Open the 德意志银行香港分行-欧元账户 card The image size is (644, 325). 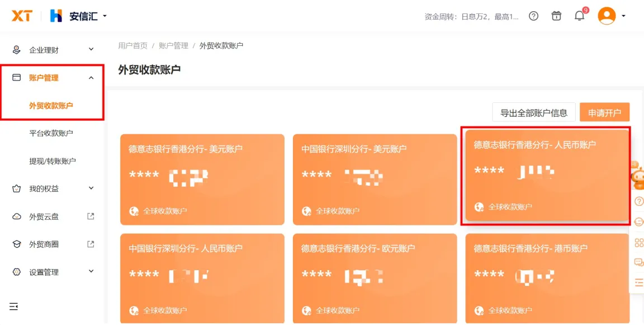[x=375, y=279]
